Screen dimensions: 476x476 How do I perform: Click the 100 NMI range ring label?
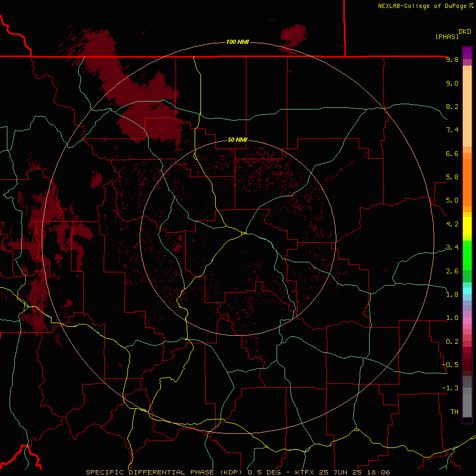tap(237, 42)
